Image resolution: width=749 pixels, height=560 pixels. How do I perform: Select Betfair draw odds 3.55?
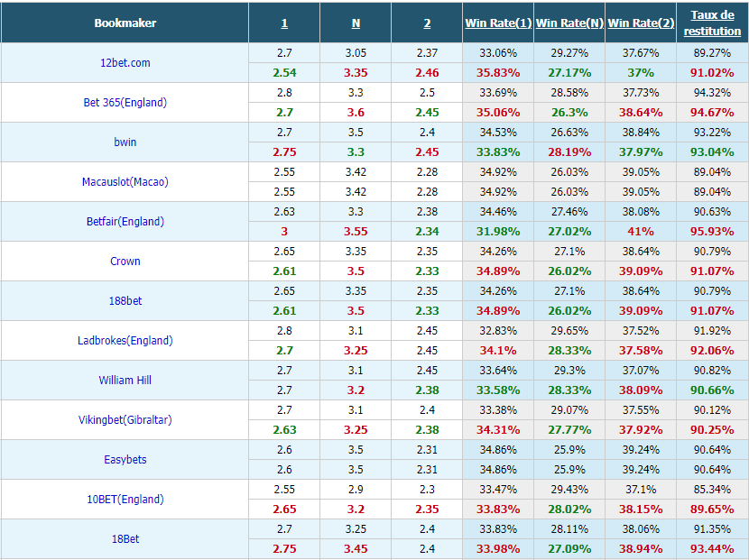(x=356, y=231)
